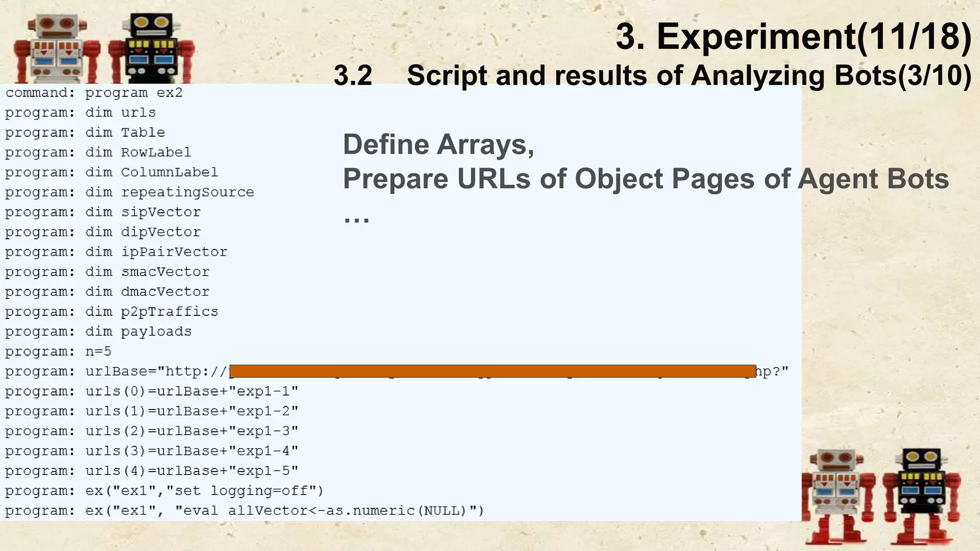Click the line ex("ex1","set logging=off")
This screenshot has width=980, height=551.
point(165,491)
